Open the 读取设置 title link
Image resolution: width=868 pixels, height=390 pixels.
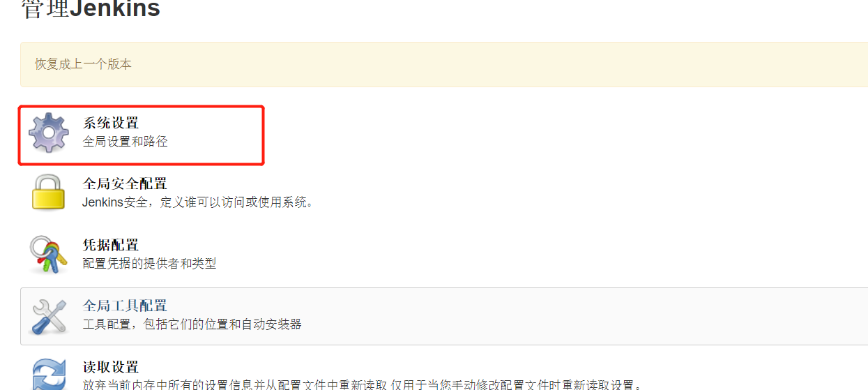(x=111, y=367)
